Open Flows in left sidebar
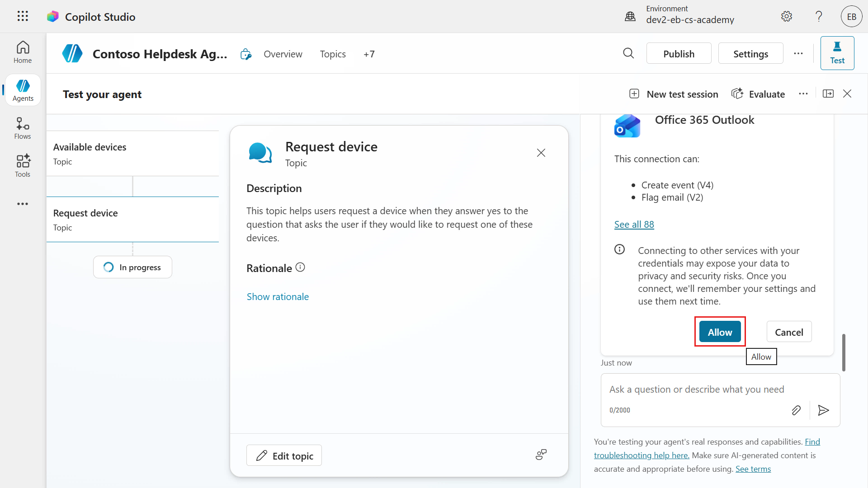This screenshot has height=488, width=868. [23, 128]
